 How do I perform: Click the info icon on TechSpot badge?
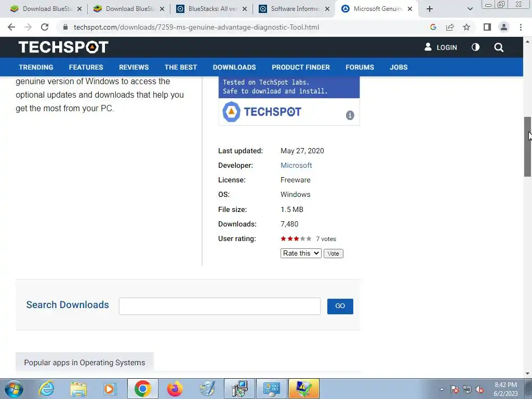[x=350, y=115]
